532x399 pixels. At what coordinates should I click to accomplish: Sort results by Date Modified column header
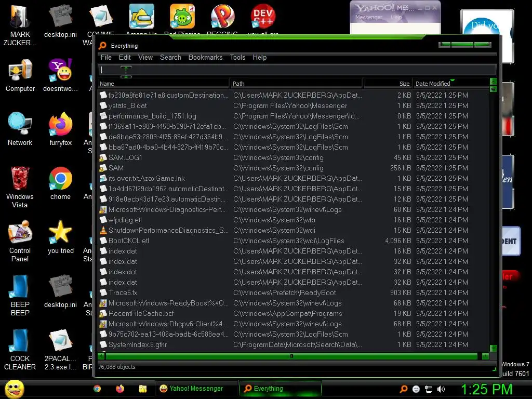(450, 84)
